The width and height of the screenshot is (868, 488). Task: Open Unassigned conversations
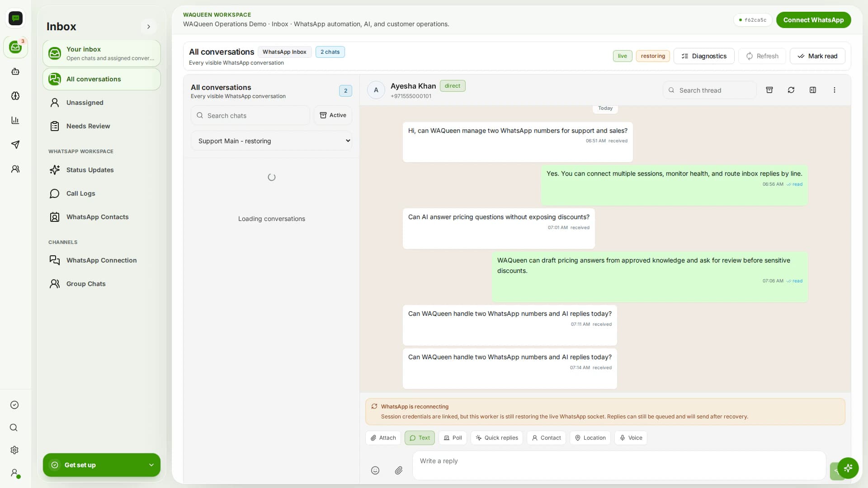pos(102,103)
